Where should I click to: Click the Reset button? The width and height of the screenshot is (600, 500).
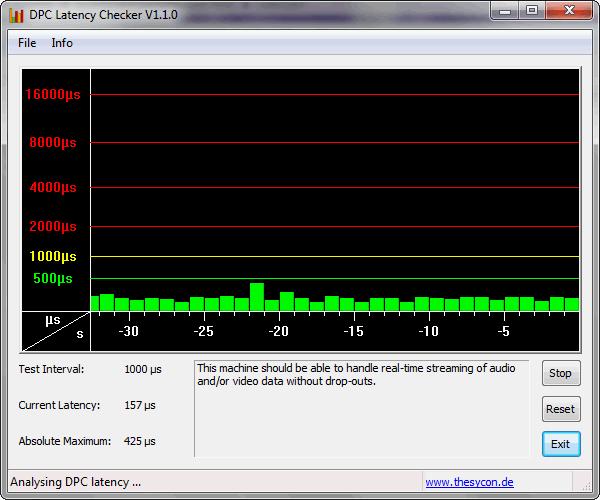click(561, 409)
